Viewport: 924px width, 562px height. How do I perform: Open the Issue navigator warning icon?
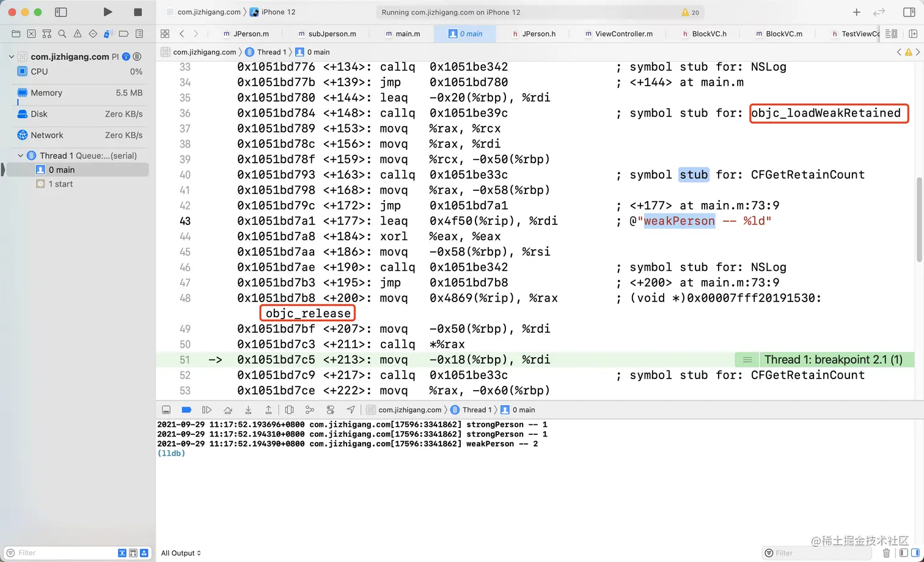pos(78,34)
